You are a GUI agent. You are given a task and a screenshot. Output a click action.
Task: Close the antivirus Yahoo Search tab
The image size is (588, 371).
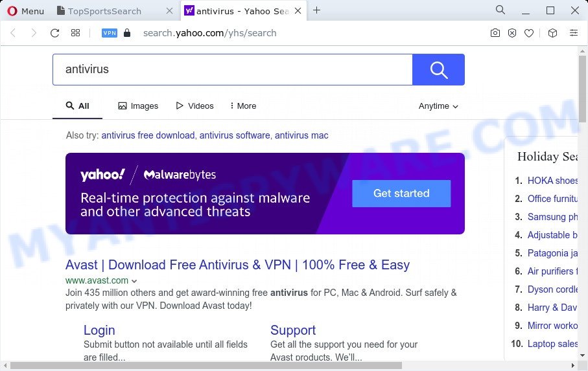(x=298, y=11)
